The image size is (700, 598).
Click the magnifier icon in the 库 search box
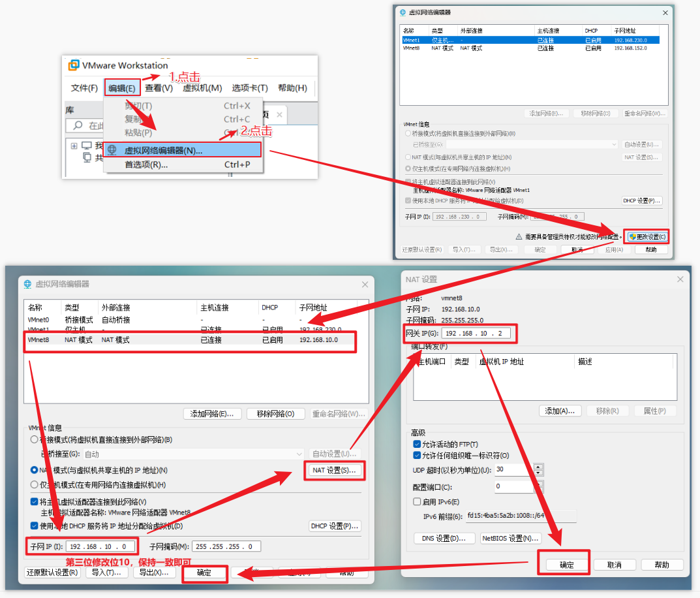point(78,125)
